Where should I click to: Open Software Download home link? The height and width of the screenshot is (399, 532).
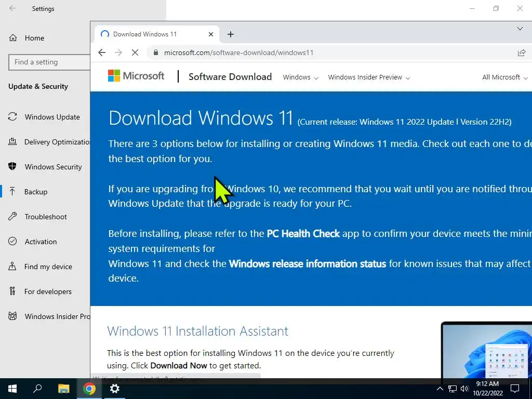tap(230, 77)
